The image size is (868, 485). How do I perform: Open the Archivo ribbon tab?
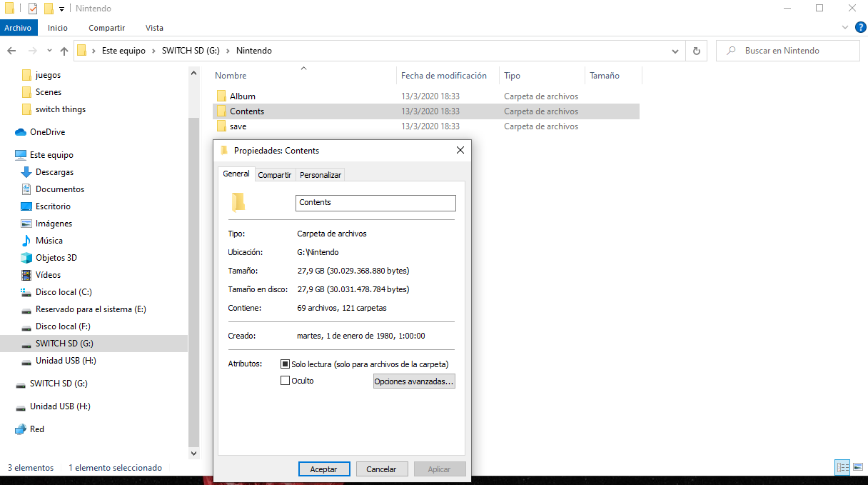click(x=18, y=28)
